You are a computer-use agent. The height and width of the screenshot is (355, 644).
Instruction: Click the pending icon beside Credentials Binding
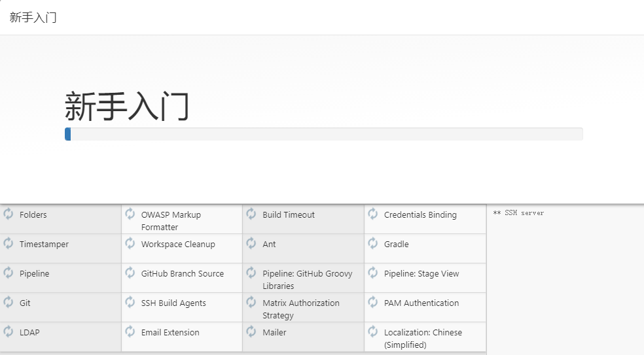point(372,214)
